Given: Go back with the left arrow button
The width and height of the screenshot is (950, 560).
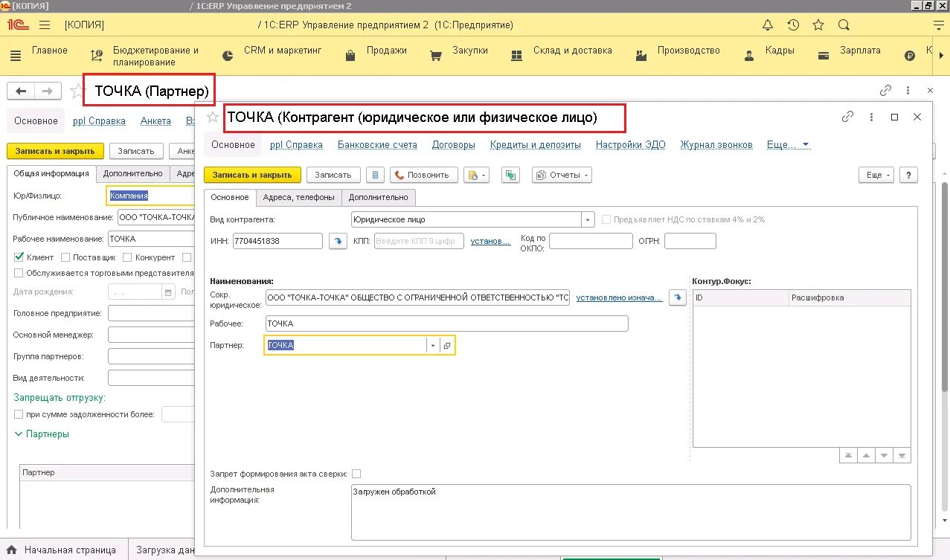Looking at the screenshot, I should pyautogui.click(x=21, y=91).
